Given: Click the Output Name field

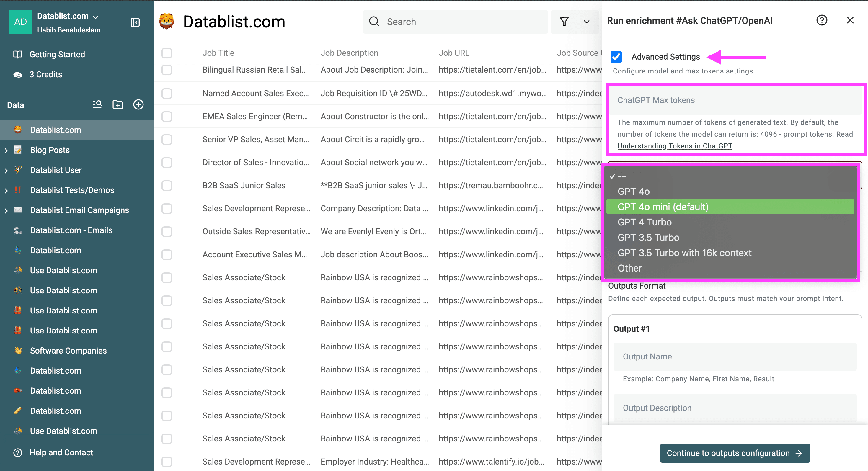Looking at the screenshot, I should tap(735, 356).
